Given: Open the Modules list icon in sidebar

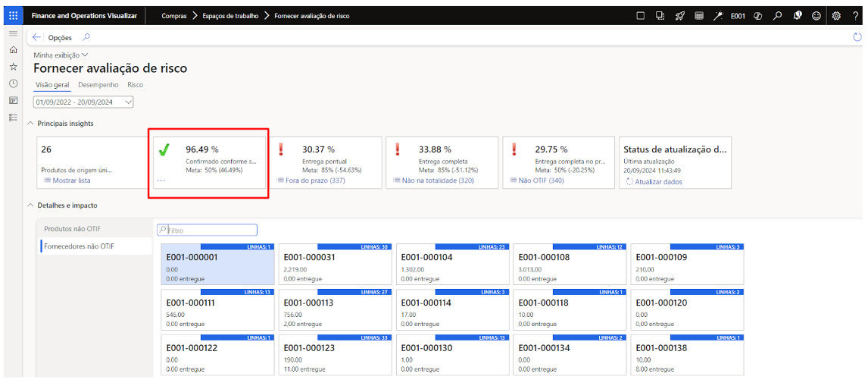Looking at the screenshot, I should 13,117.
